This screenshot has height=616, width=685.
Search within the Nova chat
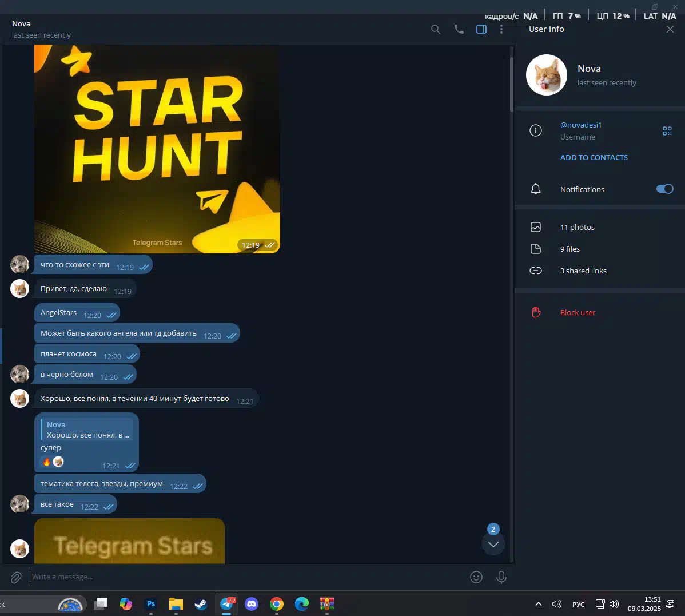coord(436,29)
